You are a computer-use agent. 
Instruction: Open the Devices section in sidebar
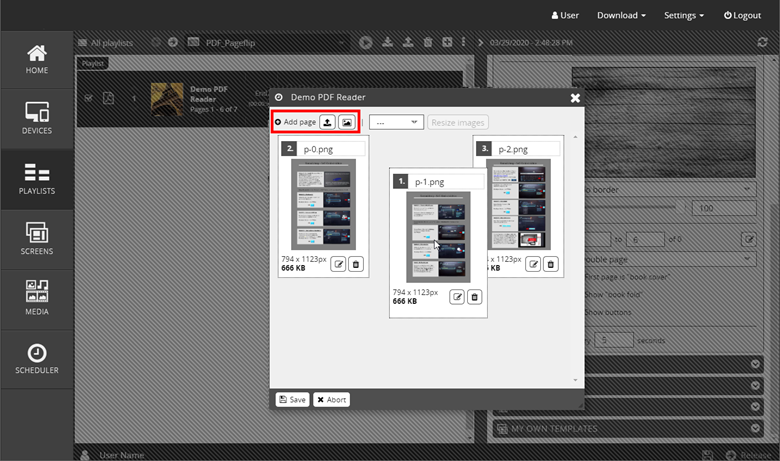37,118
